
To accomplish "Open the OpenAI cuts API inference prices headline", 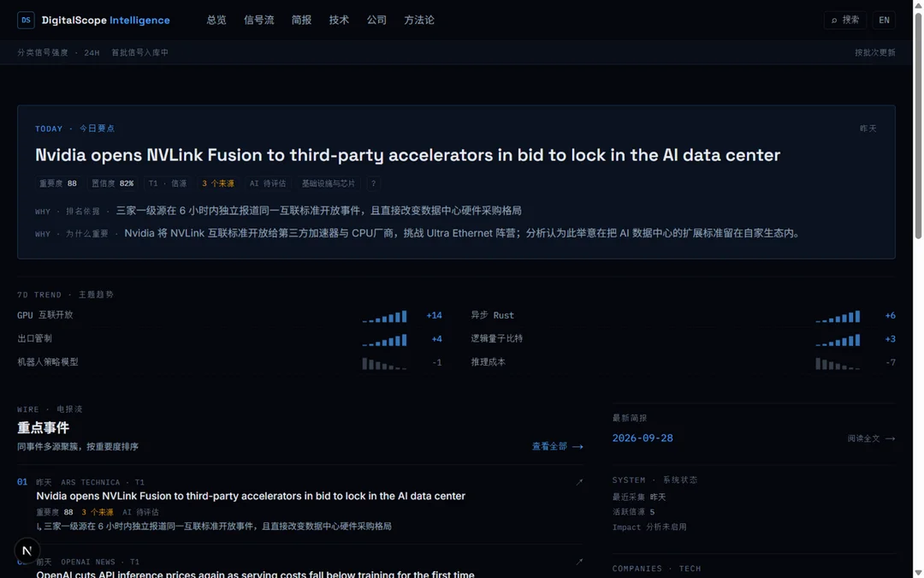I will coord(255,573).
